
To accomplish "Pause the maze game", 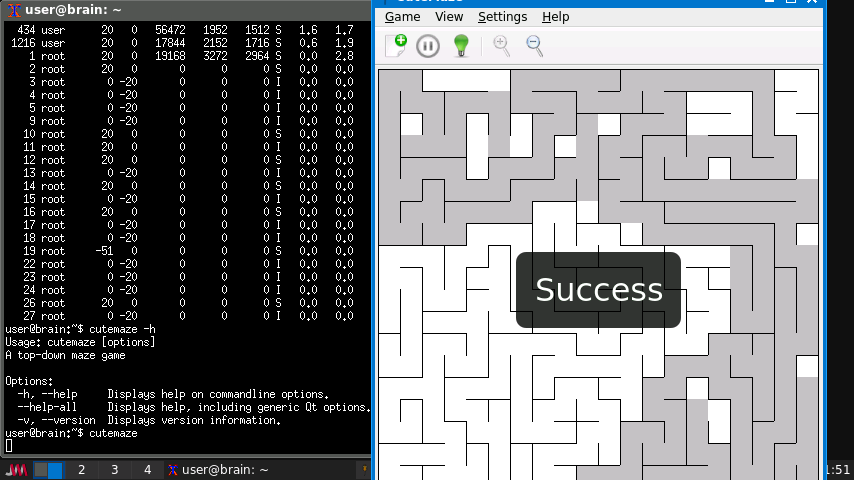I will [428, 45].
